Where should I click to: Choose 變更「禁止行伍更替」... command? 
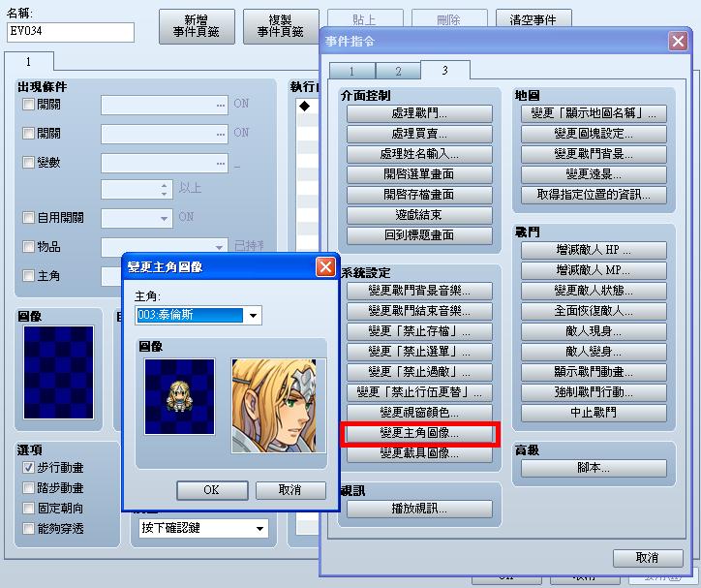point(419,392)
